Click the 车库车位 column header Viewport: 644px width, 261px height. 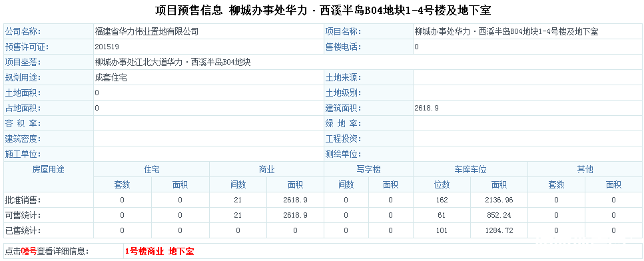tap(470, 170)
